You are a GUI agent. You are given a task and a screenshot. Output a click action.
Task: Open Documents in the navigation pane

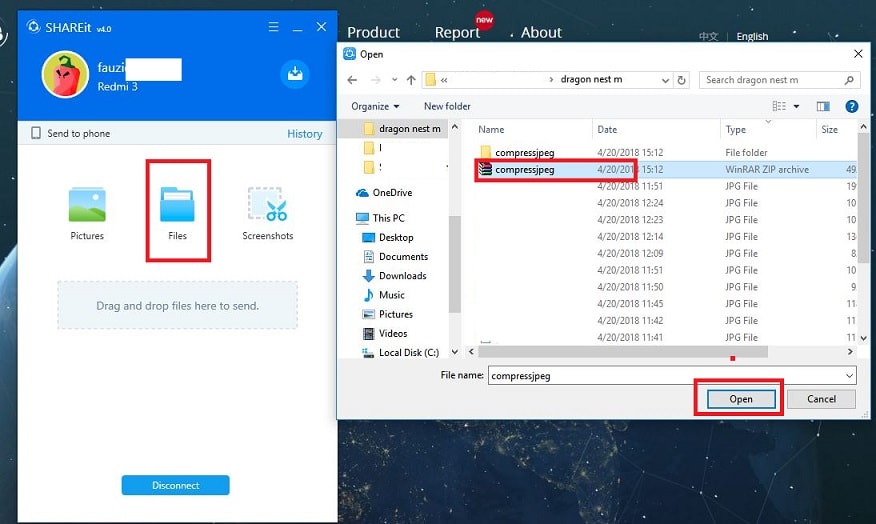396,256
